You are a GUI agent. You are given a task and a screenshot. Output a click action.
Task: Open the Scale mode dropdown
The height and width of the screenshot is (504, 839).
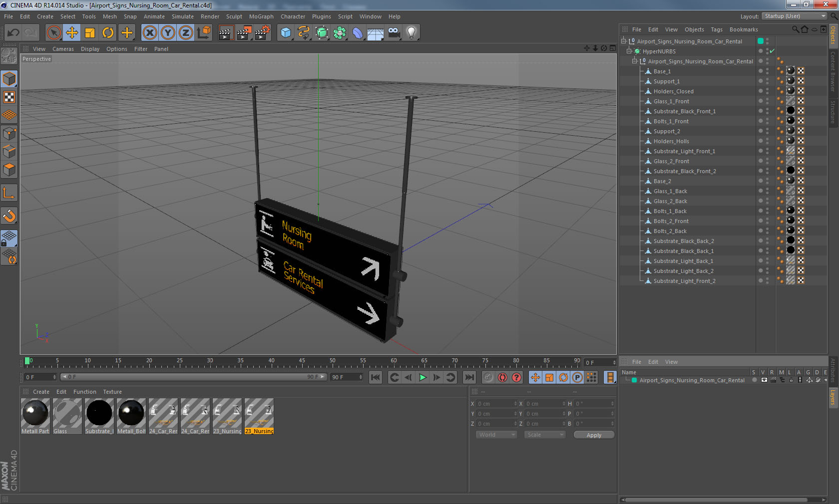[544, 435]
